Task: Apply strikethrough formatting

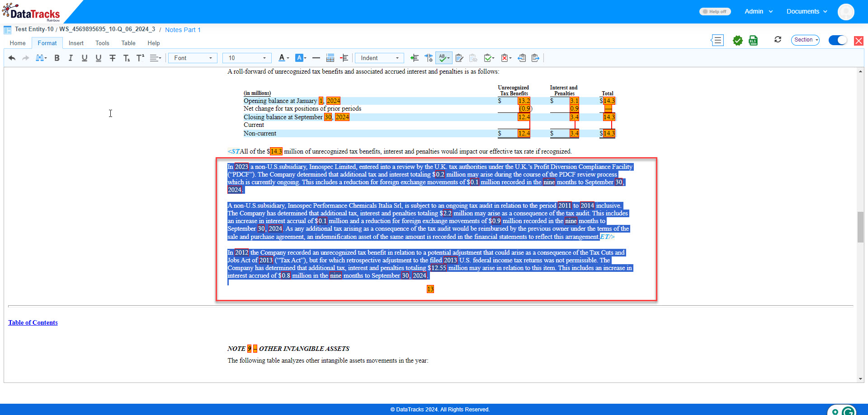Action: 113,58
